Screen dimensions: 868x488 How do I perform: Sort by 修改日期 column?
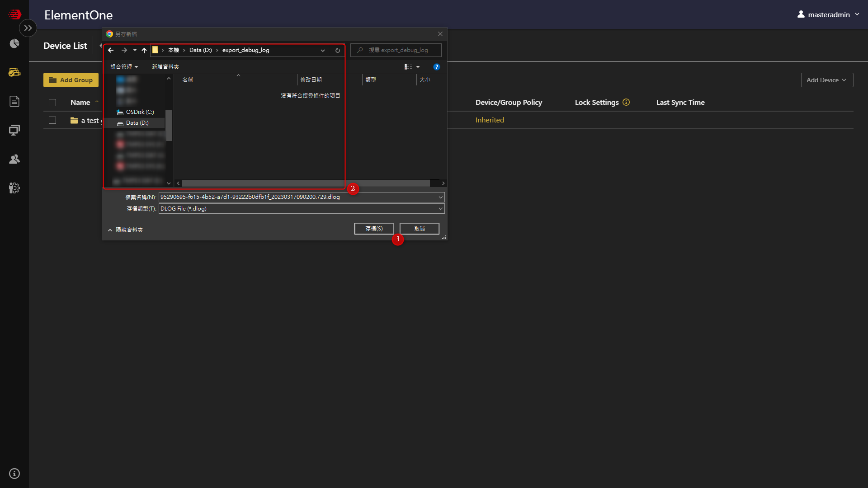coord(311,80)
